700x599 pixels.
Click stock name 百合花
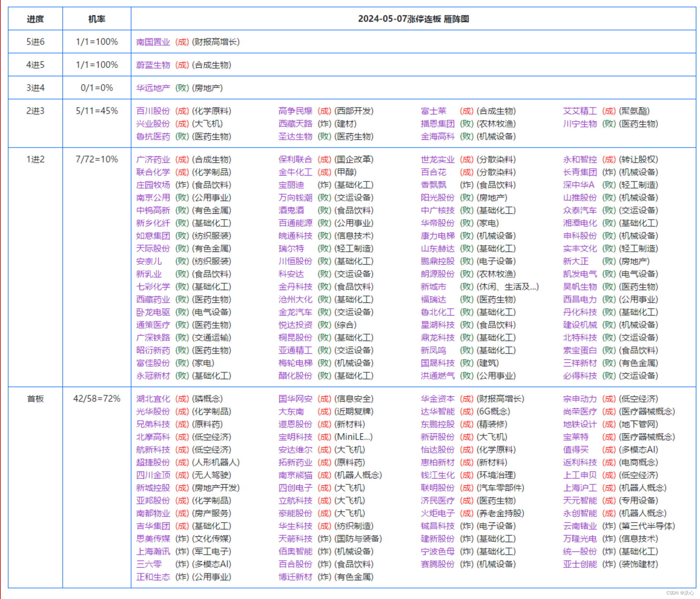coord(434,172)
